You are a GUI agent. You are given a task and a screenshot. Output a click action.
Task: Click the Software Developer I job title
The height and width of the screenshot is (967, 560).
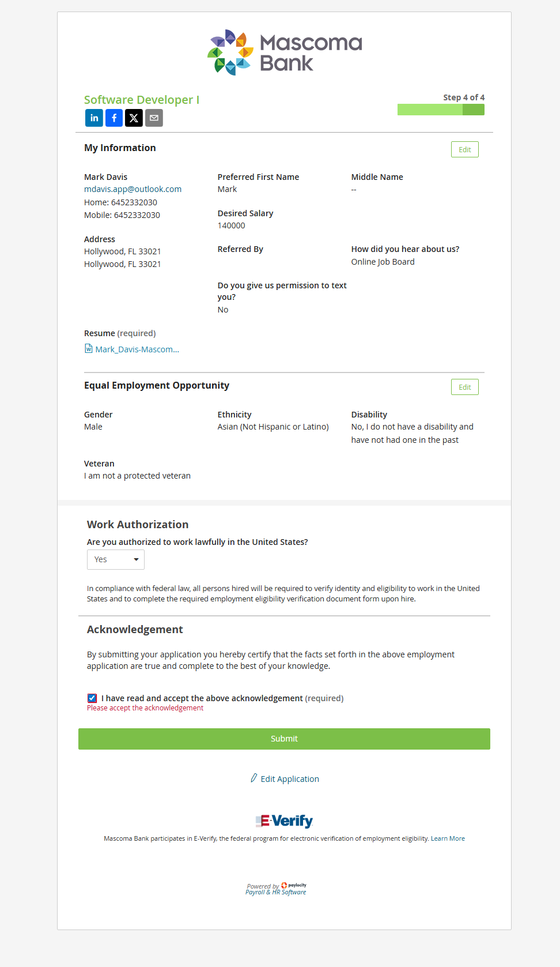[142, 100]
